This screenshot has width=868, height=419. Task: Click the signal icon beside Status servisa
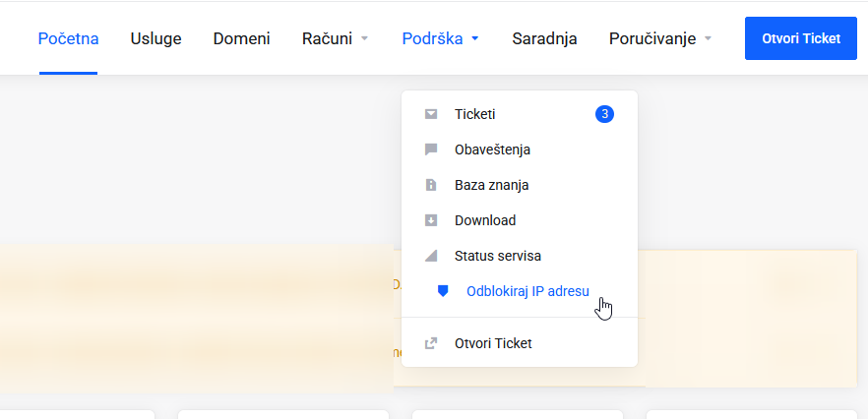(431, 256)
